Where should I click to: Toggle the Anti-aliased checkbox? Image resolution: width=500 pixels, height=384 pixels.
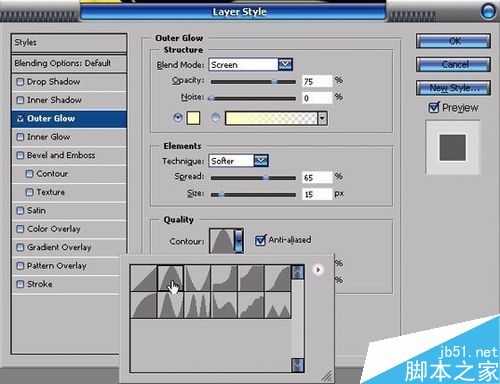tap(260, 240)
